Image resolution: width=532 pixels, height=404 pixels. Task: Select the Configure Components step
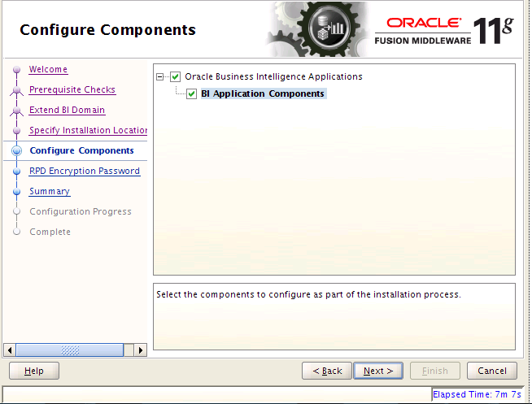coord(82,150)
